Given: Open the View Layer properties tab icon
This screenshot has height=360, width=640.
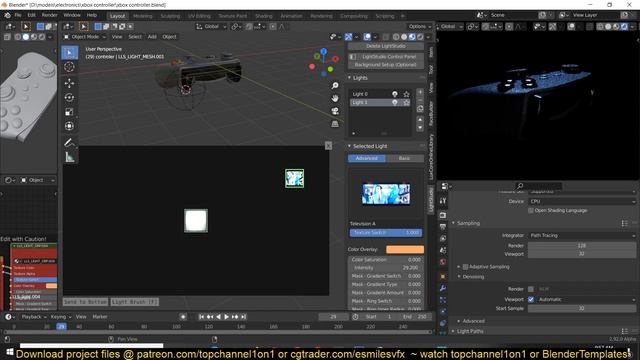Looking at the screenshot, I should [443, 238].
